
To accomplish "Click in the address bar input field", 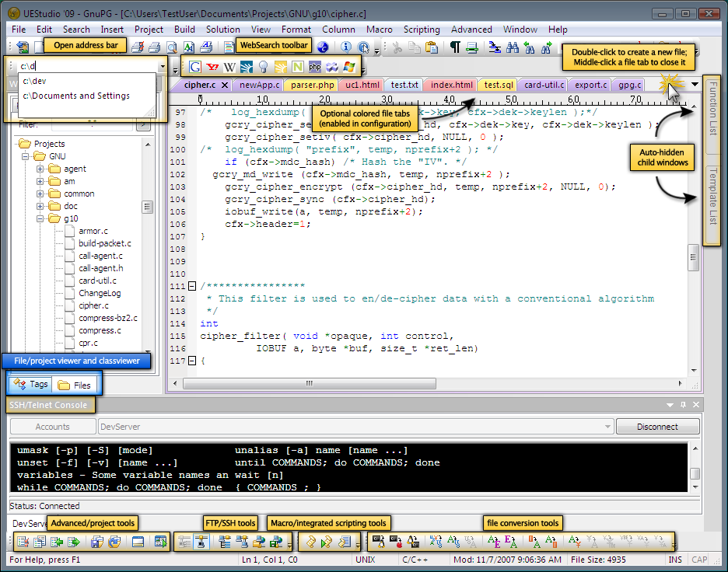I will 88,66.
